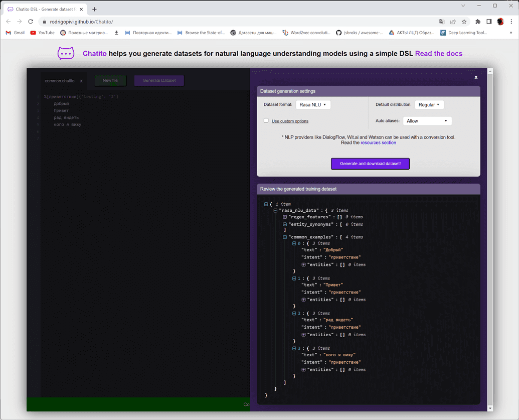Open the jsbroks / awesome GitHub bookmark
Screen dimensions: 519x420
coord(360,33)
